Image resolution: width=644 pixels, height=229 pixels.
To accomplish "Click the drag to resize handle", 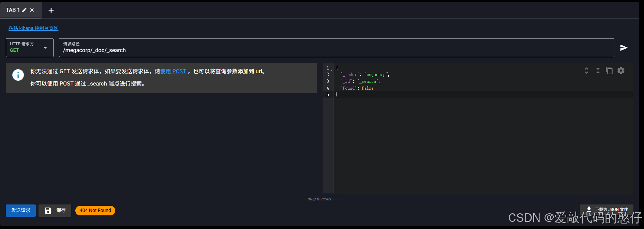I will click(320, 199).
